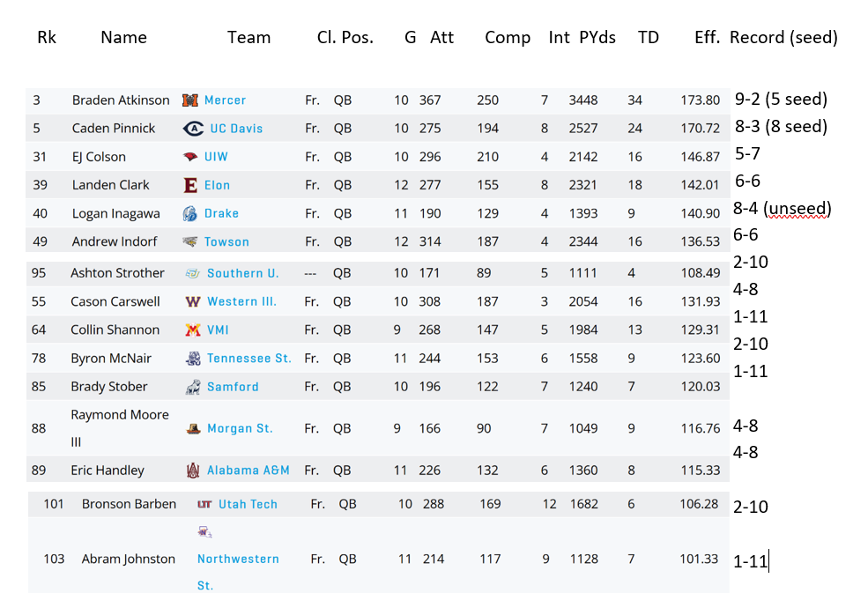Click the Morgan St. logo
This screenshot has width=868, height=593.
193,429
